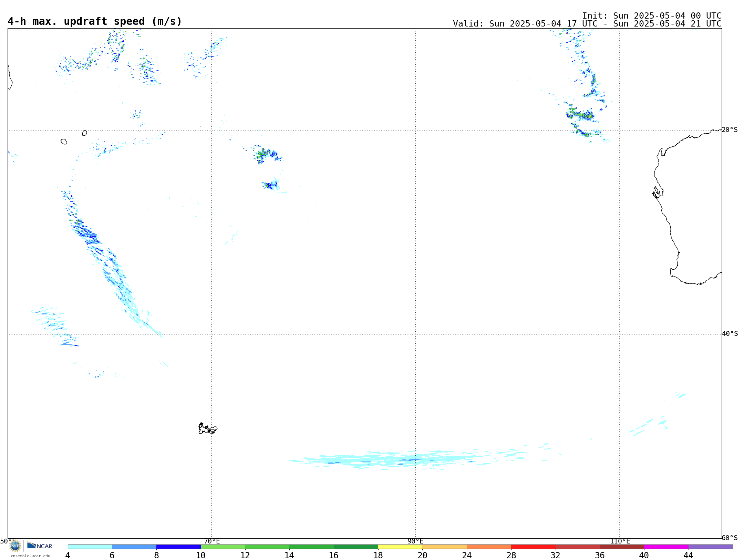Click the red 28–32 color swatch
The width and height of the screenshot is (744, 560).
(x=533, y=547)
